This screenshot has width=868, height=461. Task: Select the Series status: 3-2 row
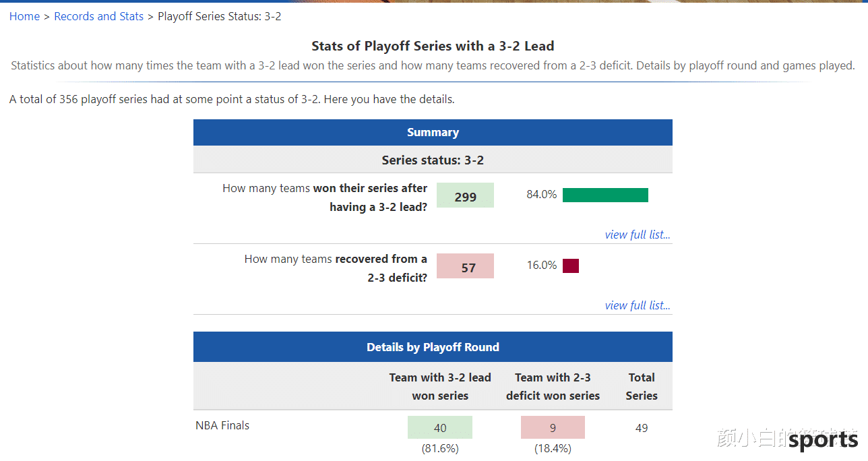pos(433,160)
